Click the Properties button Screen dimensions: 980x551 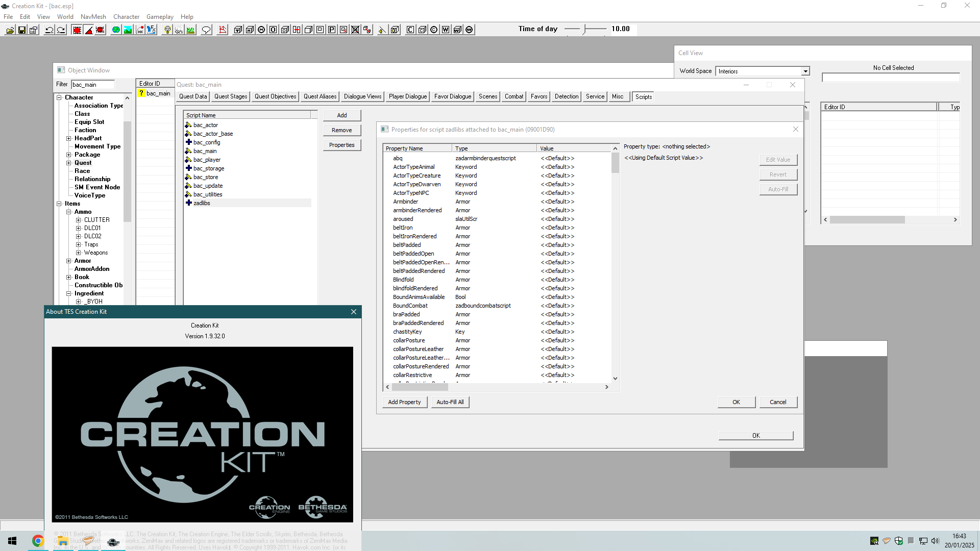click(342, 145)
